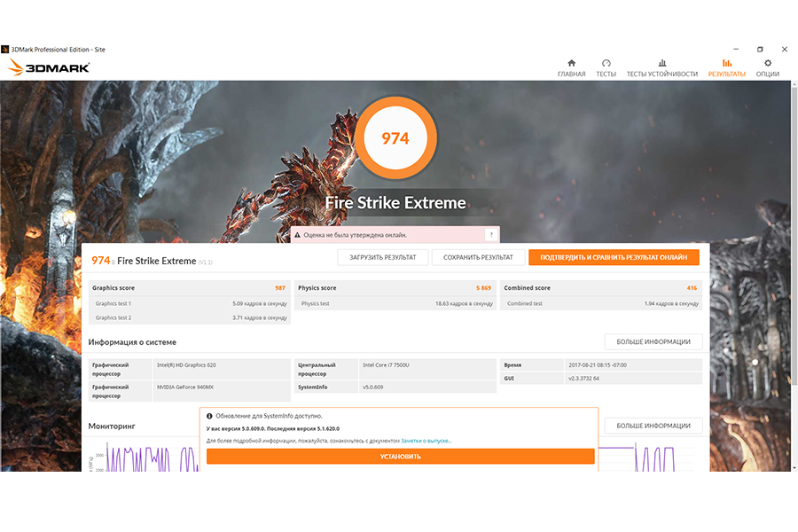Image resolution: width=798 pixels, height=532 pixels.
Task: Click the Combined score value 416
Action: click(692, 288)
